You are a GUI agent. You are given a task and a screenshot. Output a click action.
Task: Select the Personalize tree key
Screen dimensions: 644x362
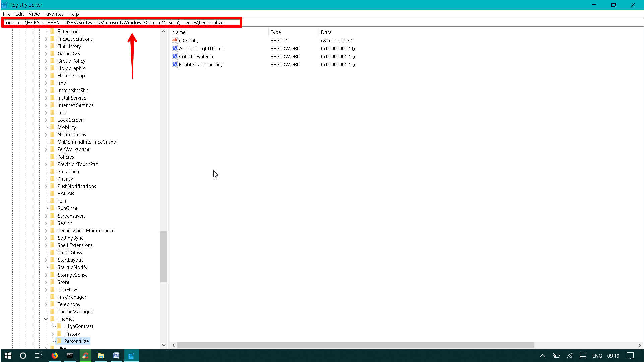76,341
